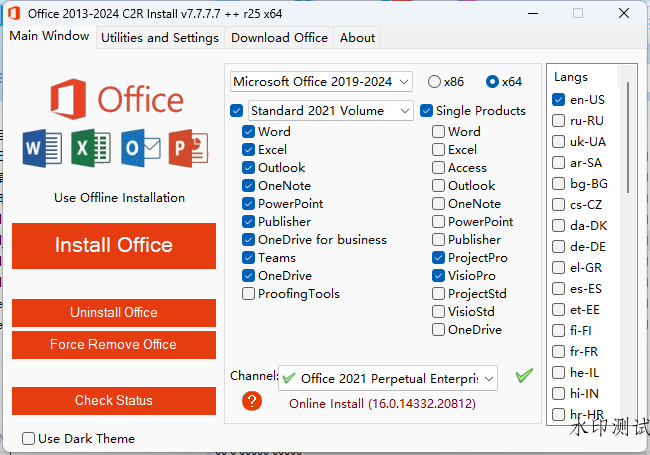The height and width of the screenshot is (455, 650).
Task: Check Excel under Single Products
Action: (x=438, y=150)
